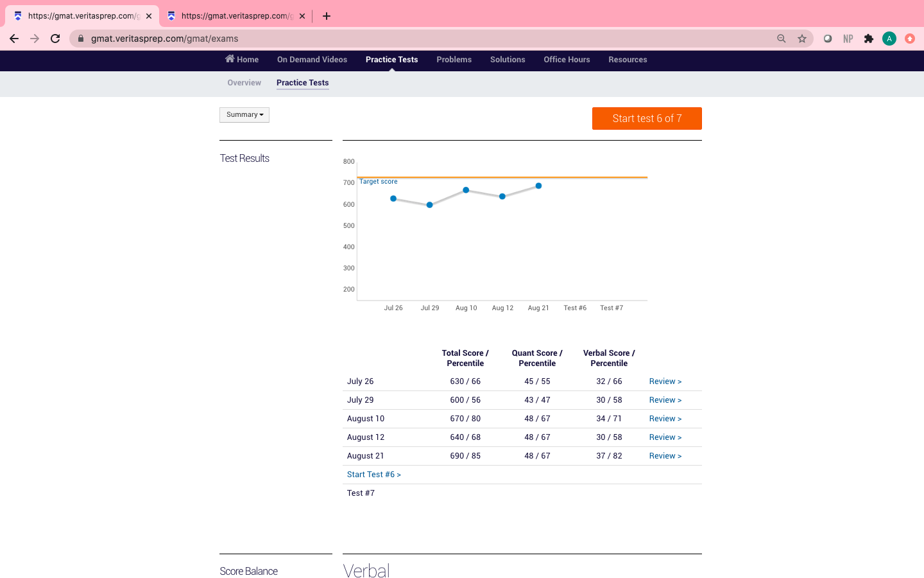Click the Home icon in navigation
This screenshot has height=578, width=924.
[x=230, y=59]
